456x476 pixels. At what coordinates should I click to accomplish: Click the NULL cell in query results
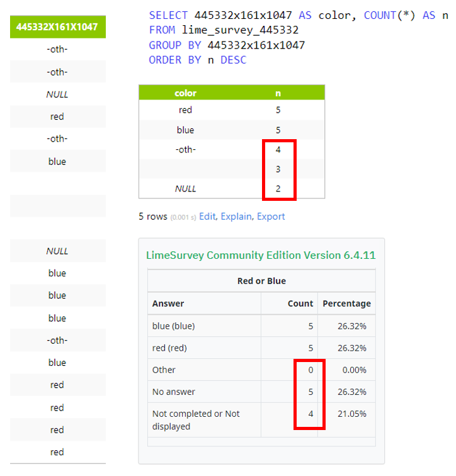[x=185, y=188]
